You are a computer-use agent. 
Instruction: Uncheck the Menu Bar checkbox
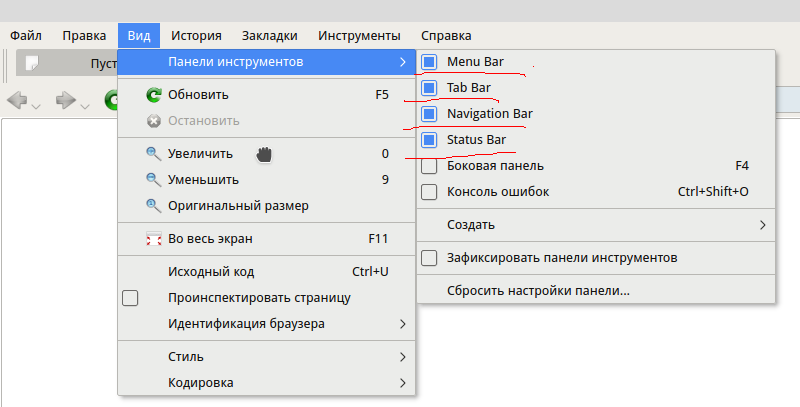pos(429,62)
